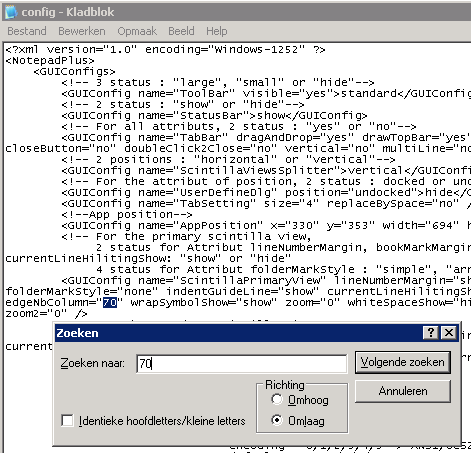
Task: Click the xml version declaration line
Action: [x=165, y=50]
